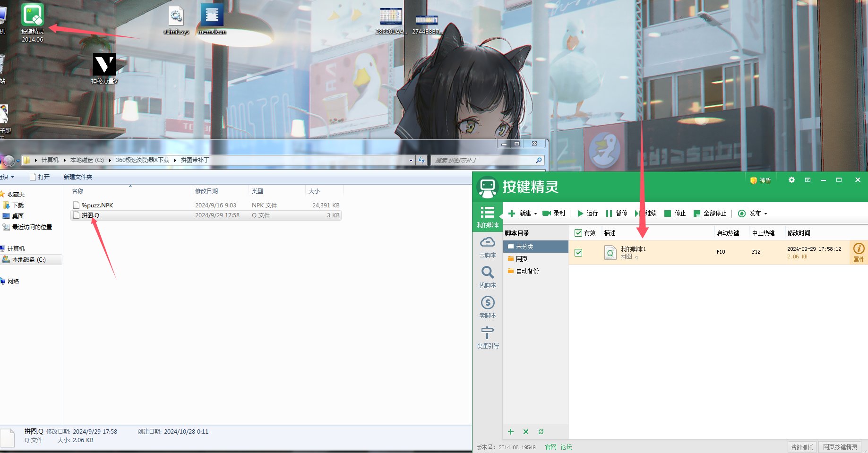Select 网页 script folder

[x=536, y=259]
